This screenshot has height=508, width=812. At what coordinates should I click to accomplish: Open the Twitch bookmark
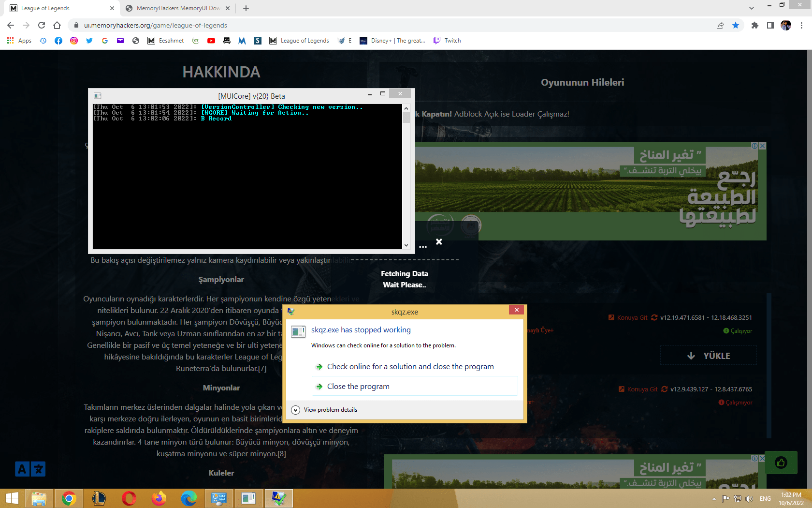pos(447,41)
